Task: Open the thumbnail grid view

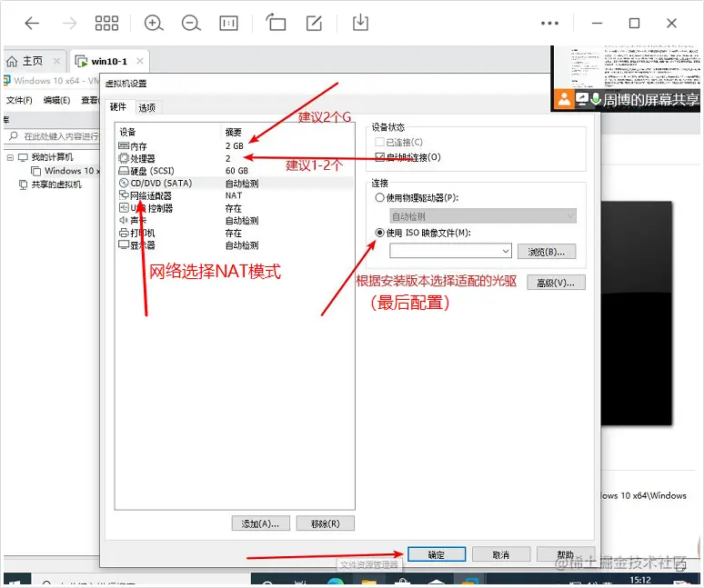Action: tap(106, 23)
